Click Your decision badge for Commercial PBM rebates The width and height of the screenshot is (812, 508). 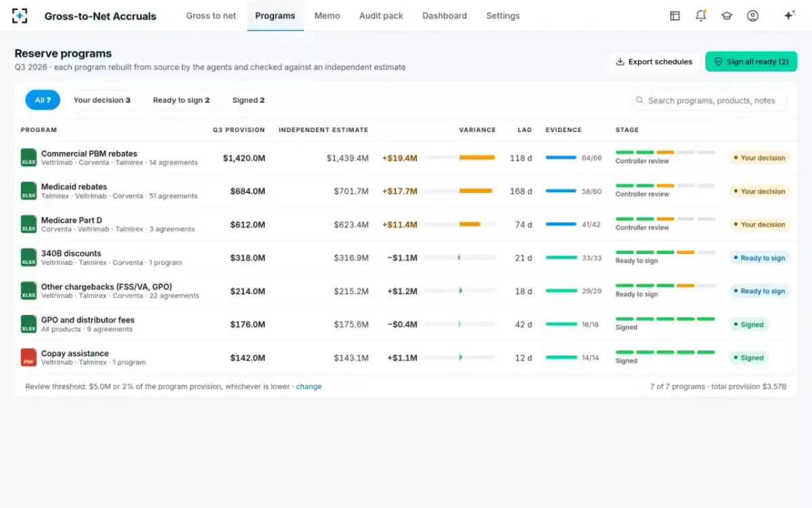pos(759,158)
